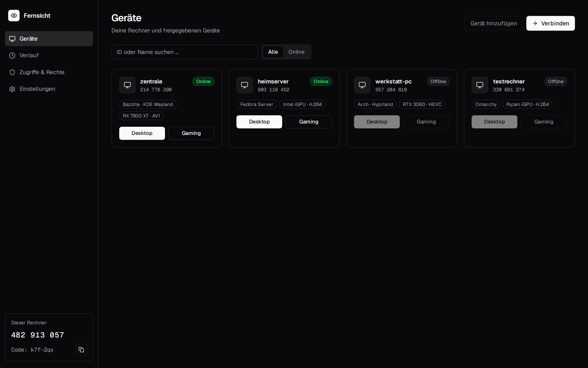Select the Alle filter

[x=273, y=52]
